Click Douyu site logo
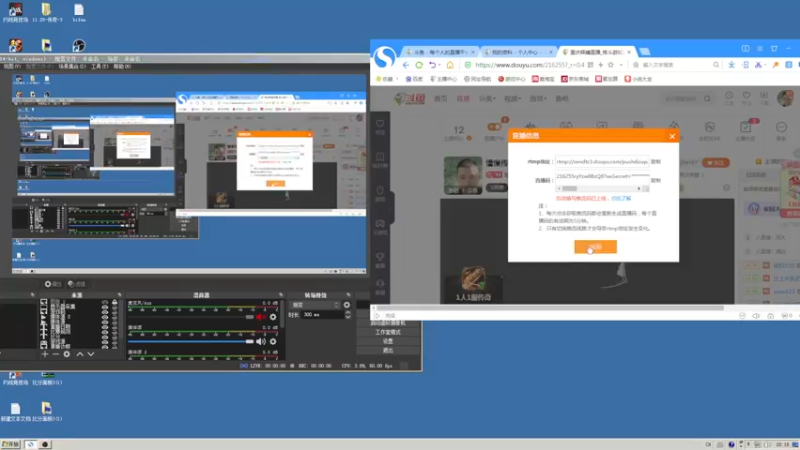800x450 pixels. click(x=409, y=98)
